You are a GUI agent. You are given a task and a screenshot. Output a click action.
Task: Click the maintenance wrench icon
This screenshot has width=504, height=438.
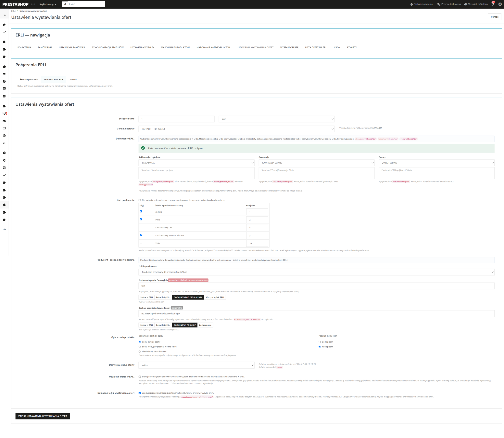(x=439, y=4)
